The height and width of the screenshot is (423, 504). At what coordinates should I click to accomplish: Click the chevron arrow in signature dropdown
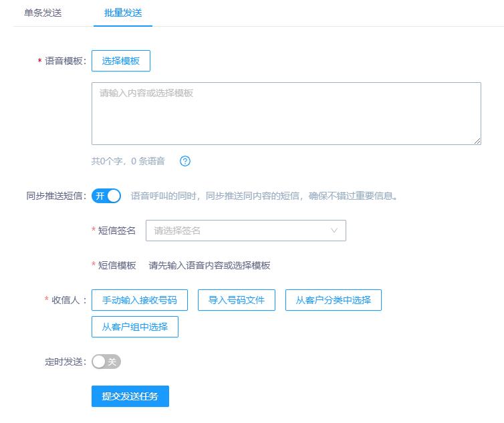tap(334, 231)
